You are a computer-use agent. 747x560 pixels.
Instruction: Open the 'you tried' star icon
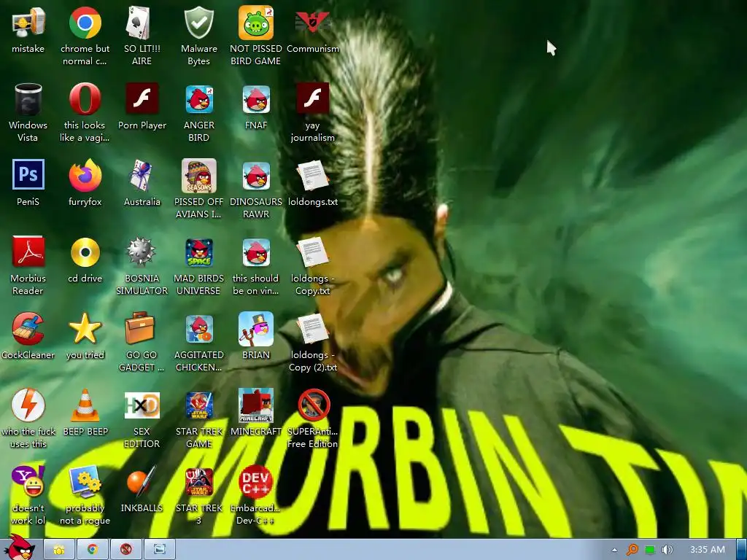click(85, 328)
